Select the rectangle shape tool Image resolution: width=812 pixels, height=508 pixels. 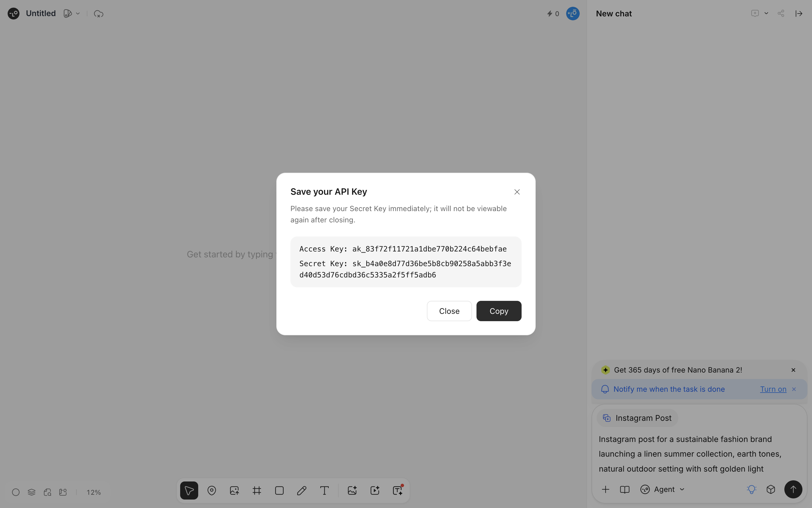(279, 491)
